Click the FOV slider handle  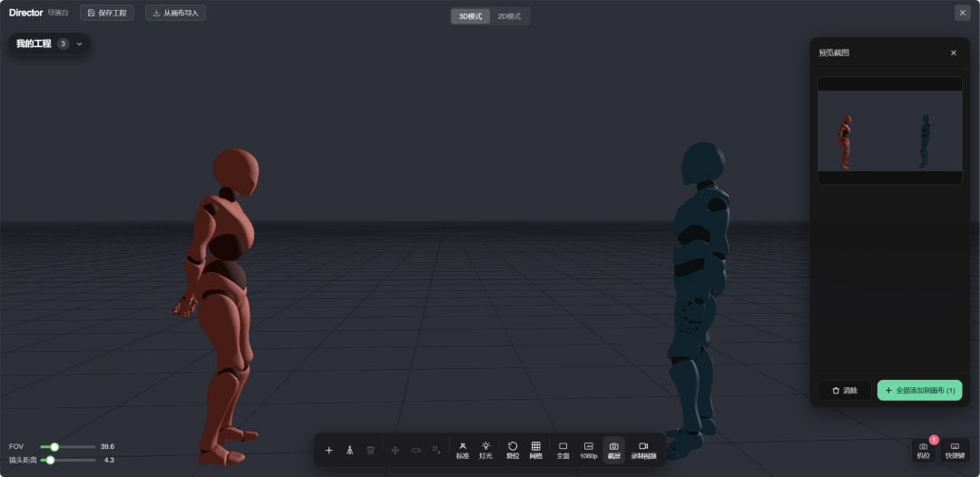[x=54, y=447]
